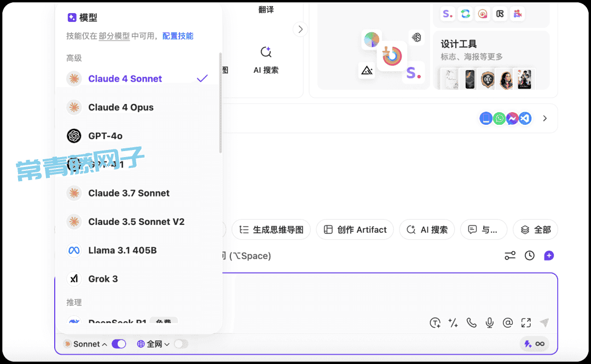Start a voice call with phone icon
The height and width of the screenshot is (364, 591).
click(x=472, y=323)
